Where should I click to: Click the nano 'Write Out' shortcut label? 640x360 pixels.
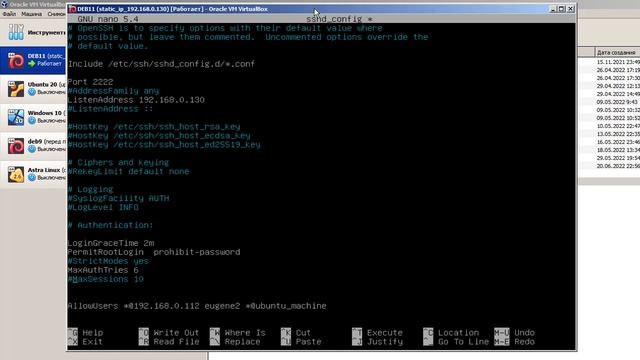pos(176,333)
